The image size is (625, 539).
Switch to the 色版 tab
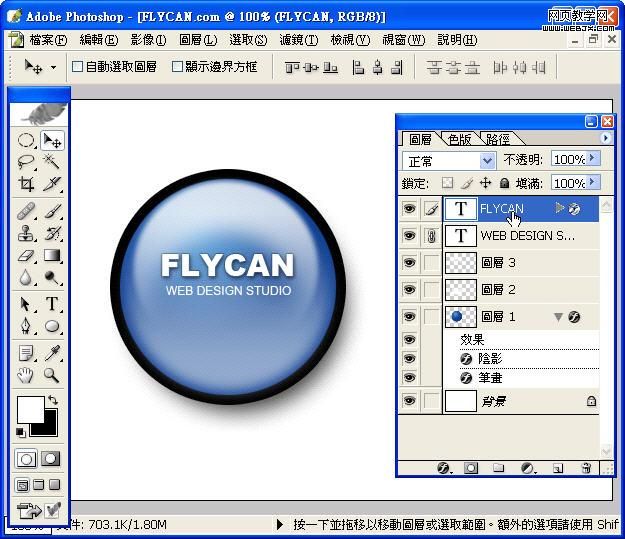click(459, 139)
